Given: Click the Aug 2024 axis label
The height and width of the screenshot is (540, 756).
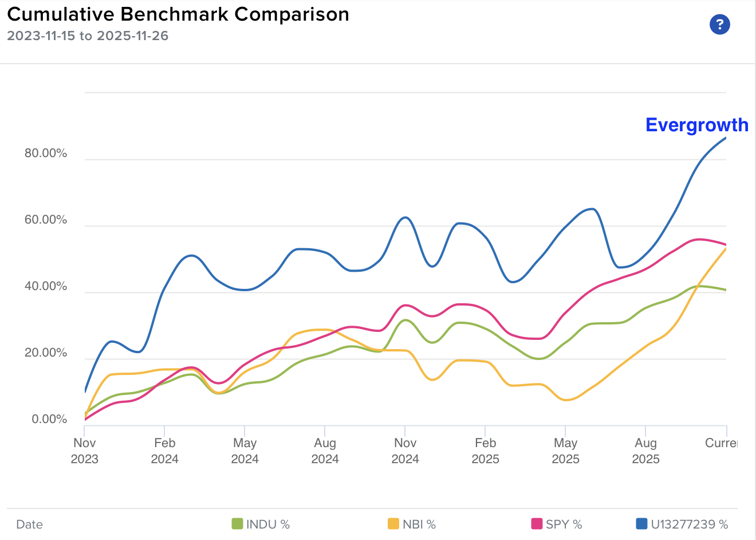Looking at the screenshot, I should (x=325, y=451).
